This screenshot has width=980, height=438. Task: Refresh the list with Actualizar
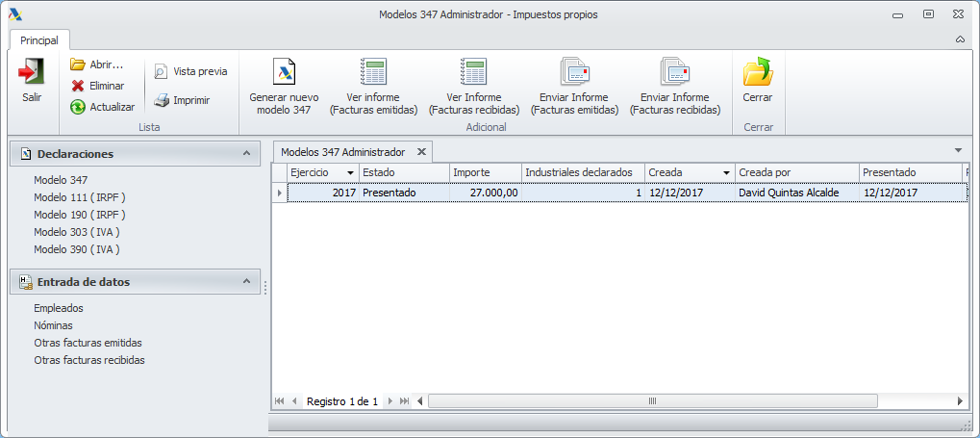tap(103, 107)
